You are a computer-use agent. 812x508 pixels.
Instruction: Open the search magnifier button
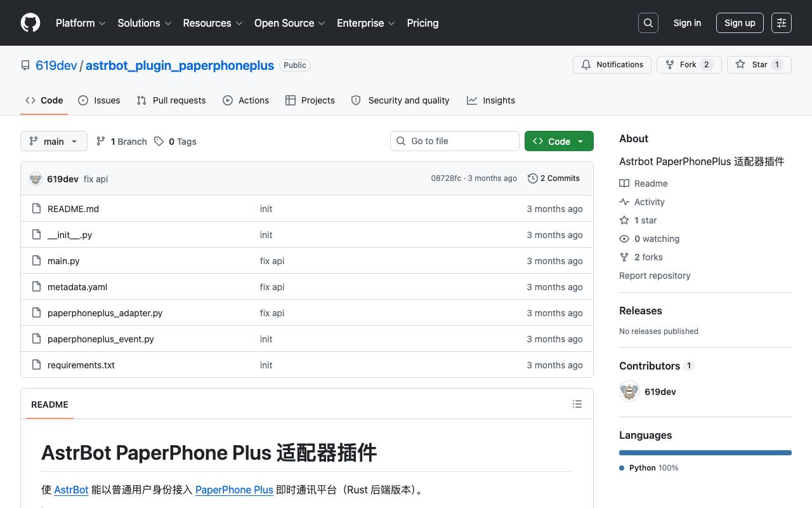click(648, 23)
